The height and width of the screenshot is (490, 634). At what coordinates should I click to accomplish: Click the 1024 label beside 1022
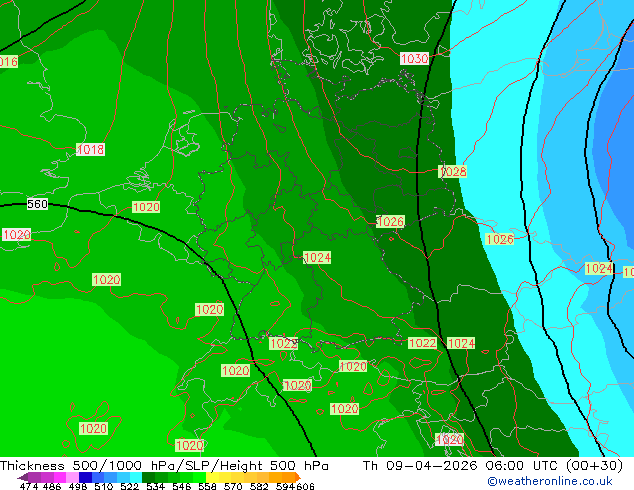click(x=461, y=343)
